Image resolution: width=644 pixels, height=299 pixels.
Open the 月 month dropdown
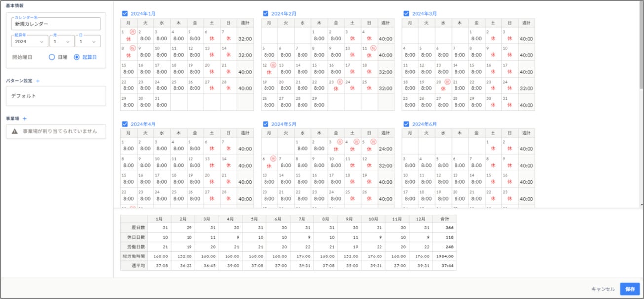point(62,42)
